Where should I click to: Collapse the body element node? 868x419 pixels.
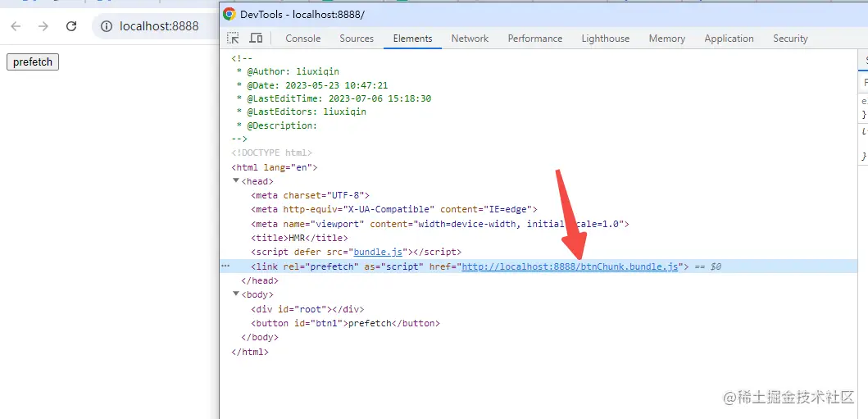coord(236,294)
